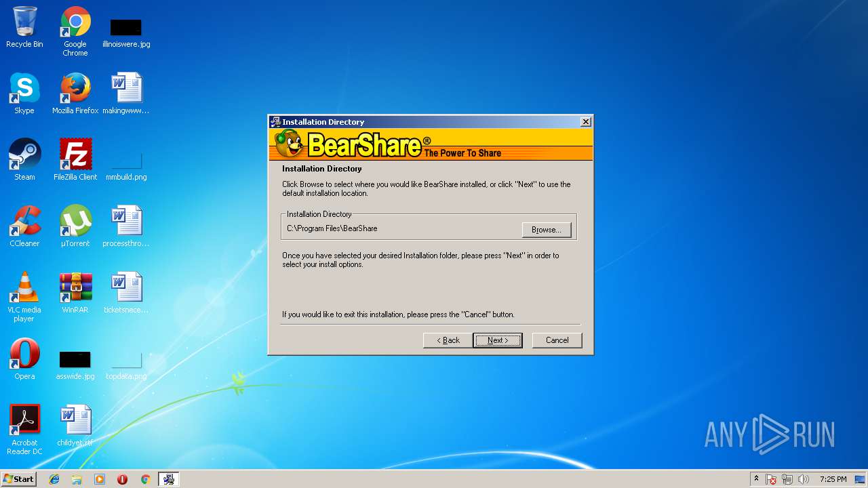Open the Steam desktop shortcut

[x=24, y=160]
